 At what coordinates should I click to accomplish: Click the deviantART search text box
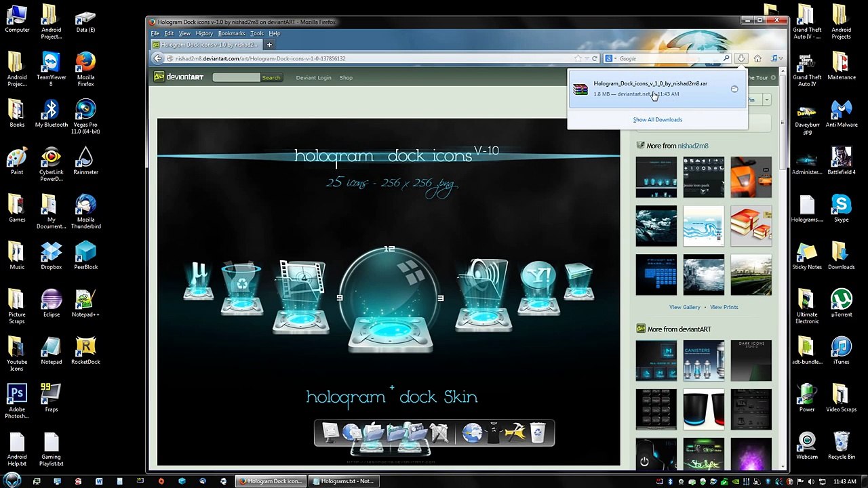[236, 78]
